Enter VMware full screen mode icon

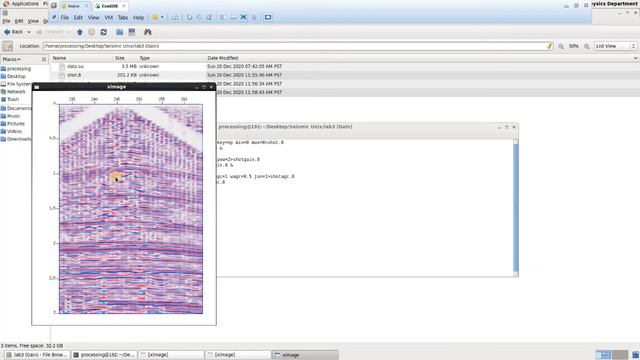point(244,17)
